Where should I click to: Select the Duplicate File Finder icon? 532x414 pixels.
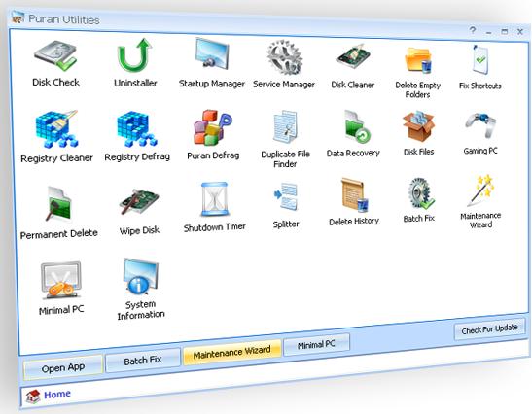point(285,126)
